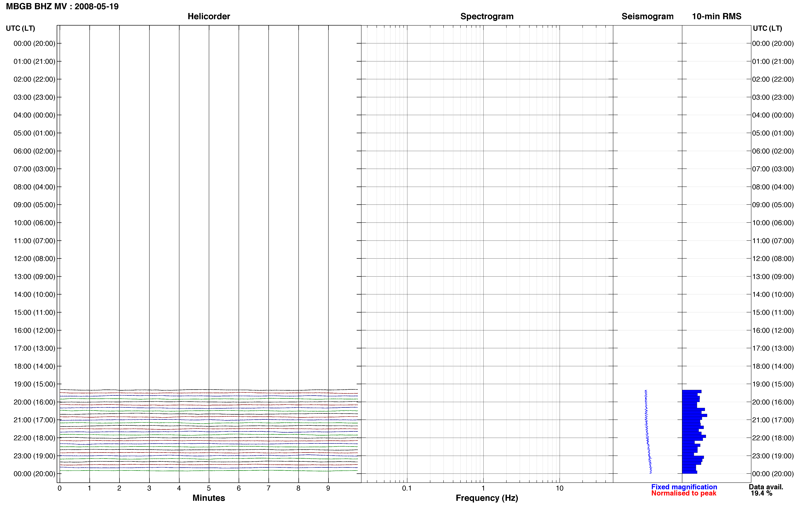Click the 10-min RMS panel heading
Viewport: 812px width, 508px height.
point(717,16)
